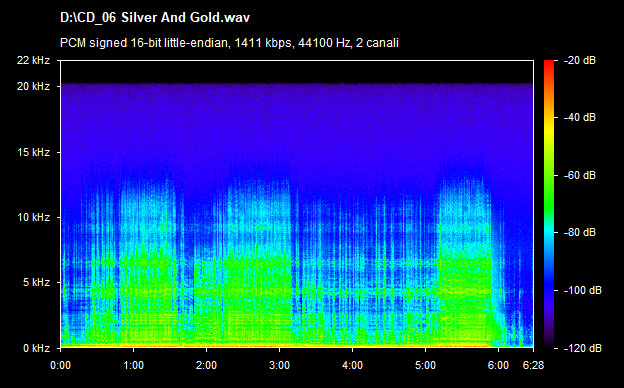Click the 6:28 end time label

pyautogui.click(x=533, y=365)
